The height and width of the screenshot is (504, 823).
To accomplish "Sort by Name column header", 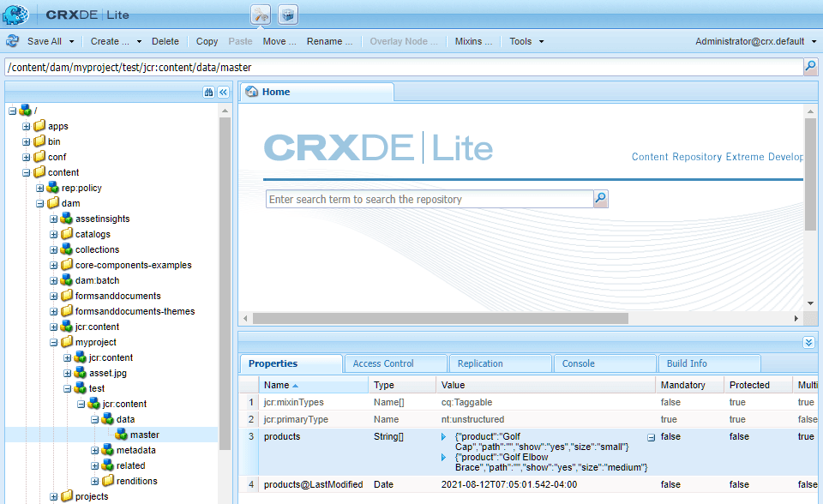I will (x=314, y=385).
